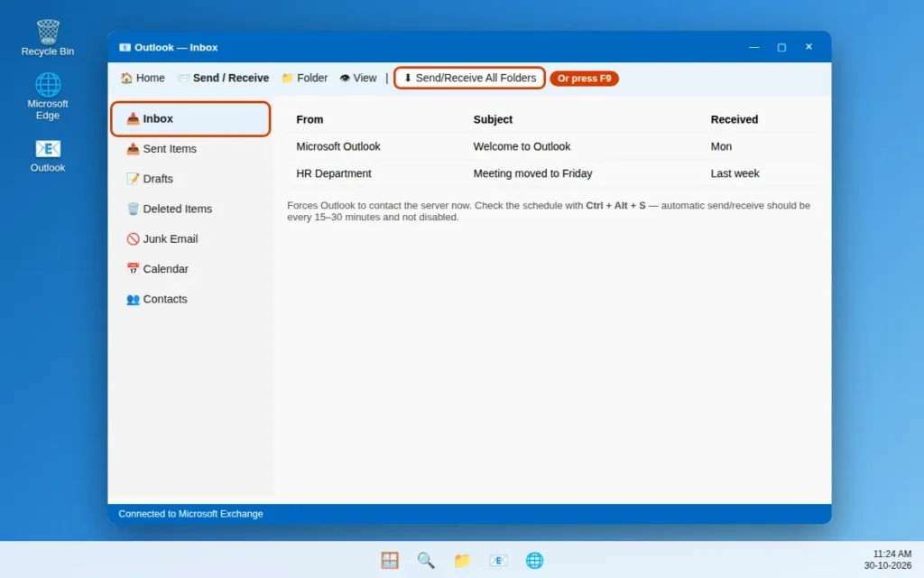Click the taskbar clock showing 11:24 AM

pyautogui.click(x=892, y=554)
